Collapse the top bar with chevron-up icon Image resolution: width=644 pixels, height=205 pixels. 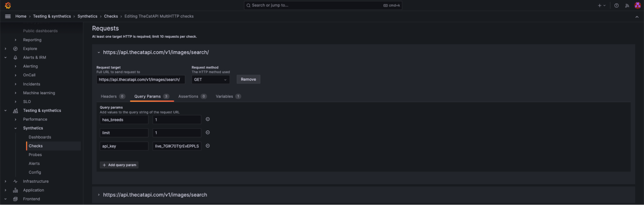[637, 17]
